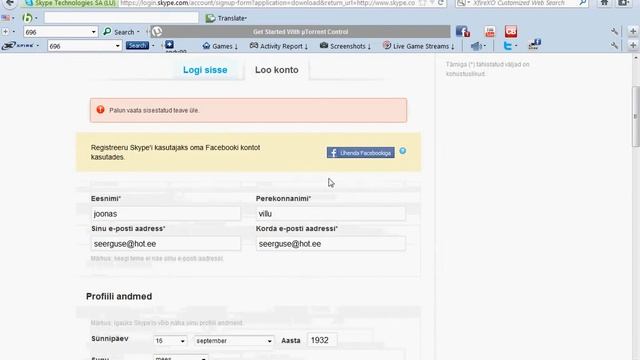Switch to the Logi sisse tab

(x=205, y=70)
